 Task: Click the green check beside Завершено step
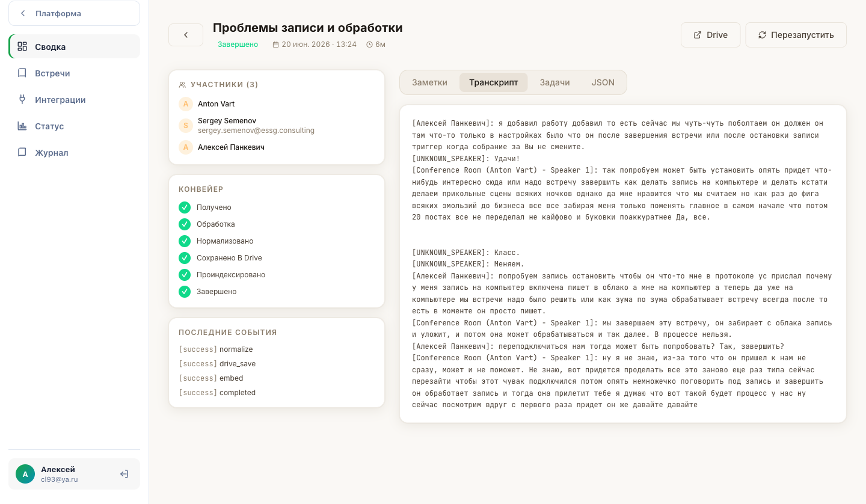click(x=185, y=292)
